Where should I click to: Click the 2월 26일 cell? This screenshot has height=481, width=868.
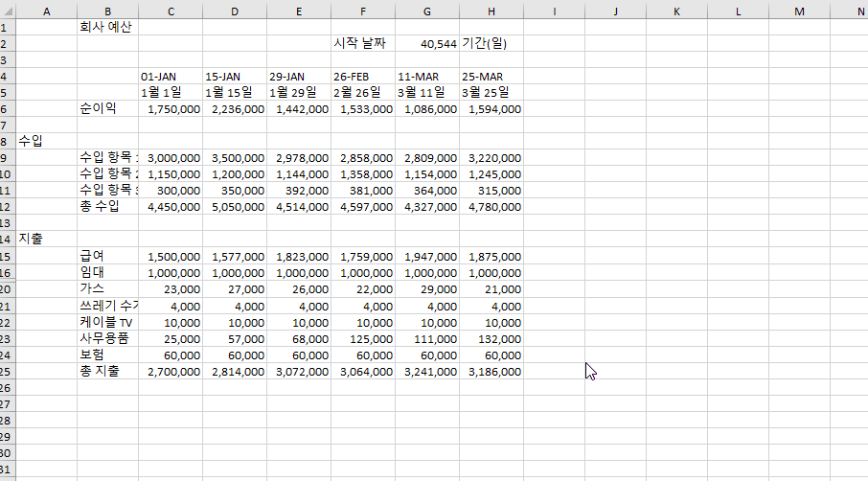click(x=363, y=92)
